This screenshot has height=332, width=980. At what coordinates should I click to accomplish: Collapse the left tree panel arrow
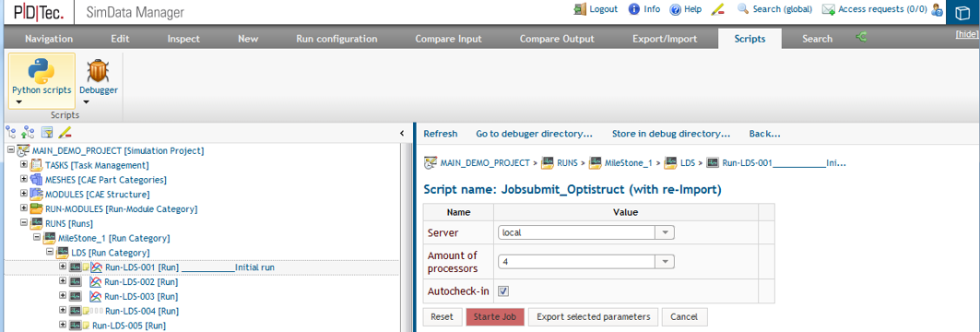tap(402, 133)
